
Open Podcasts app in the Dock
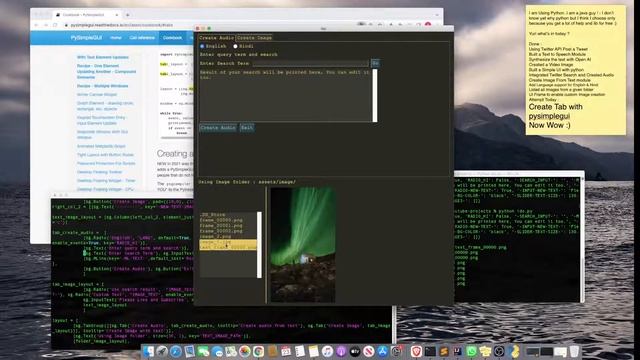(341, 351)
